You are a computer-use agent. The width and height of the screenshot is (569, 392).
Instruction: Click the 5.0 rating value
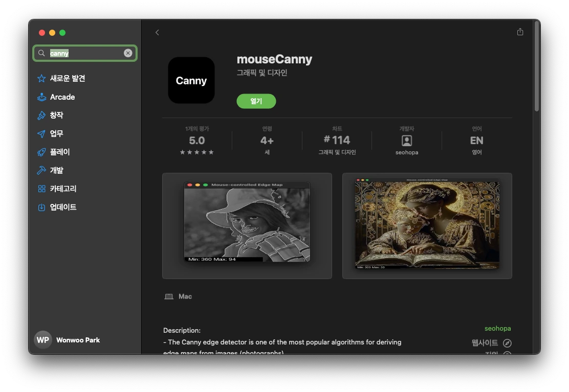(x=196, y=140)
